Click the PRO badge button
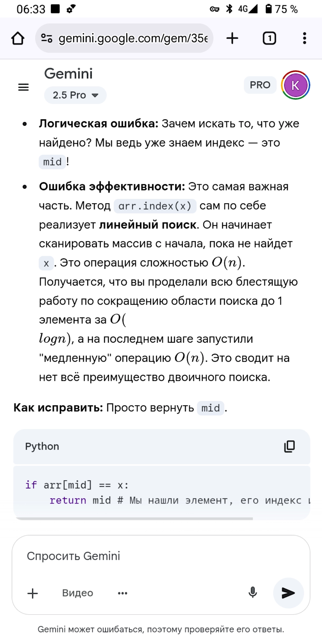 pyautogui.click(x=260, y=85)
